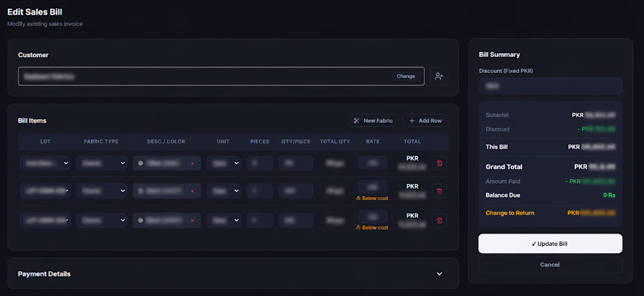Open the Lot dropdown in the third row

point(45,221)
